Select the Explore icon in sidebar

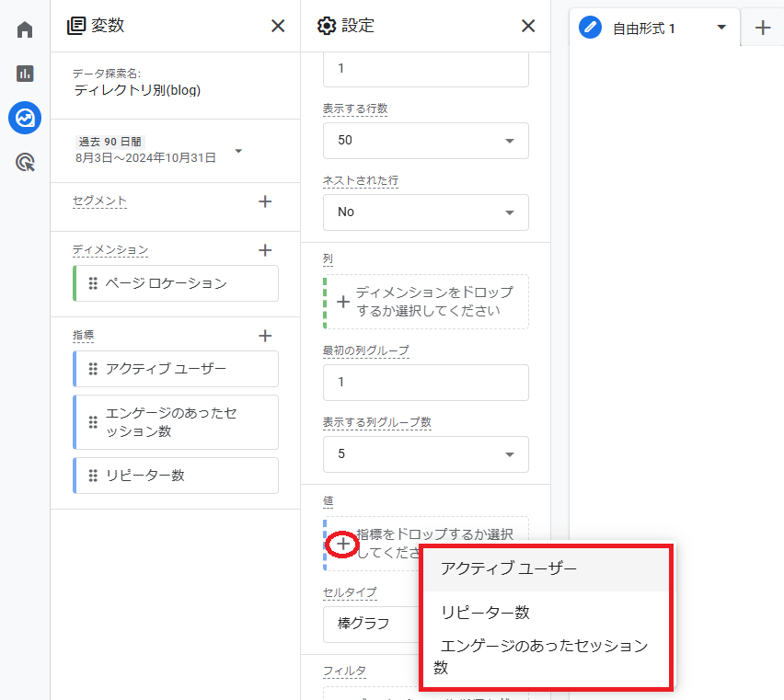tap(25, 118)
